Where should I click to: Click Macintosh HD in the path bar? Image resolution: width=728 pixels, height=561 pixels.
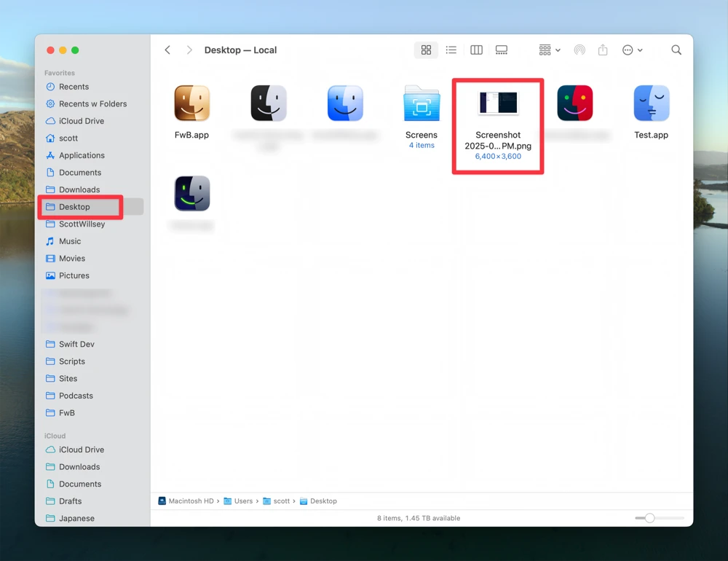tap(191, 501)
